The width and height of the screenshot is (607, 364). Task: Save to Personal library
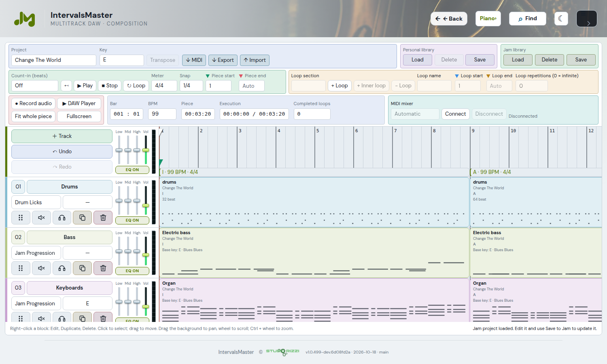pyautogui.click(x=480, y=60)
